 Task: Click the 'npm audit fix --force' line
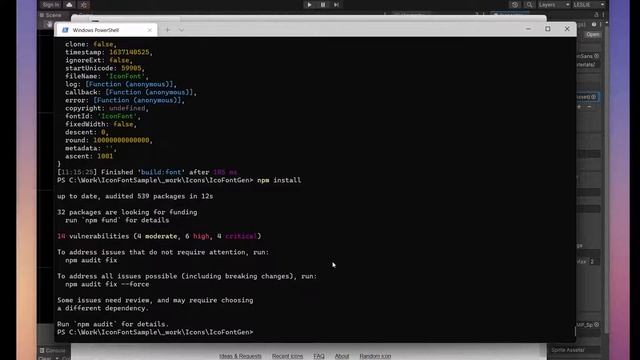click(107, 284)
